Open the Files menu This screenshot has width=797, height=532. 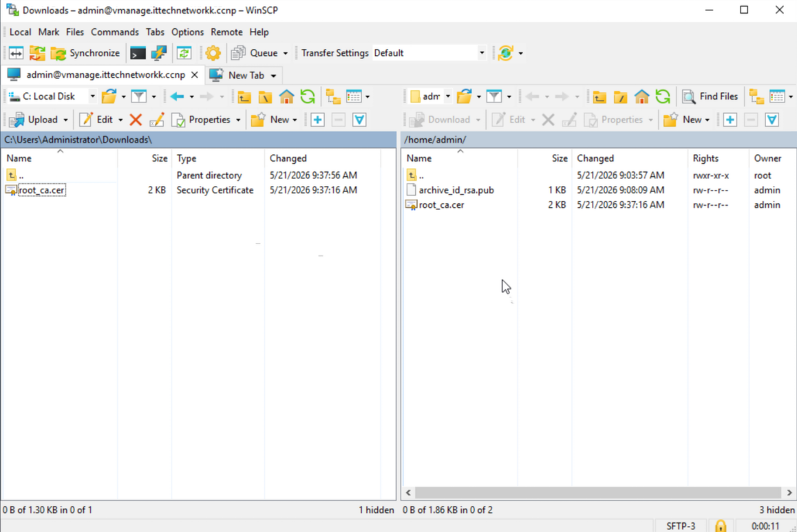pyautogui.click(x=75, y=32)
